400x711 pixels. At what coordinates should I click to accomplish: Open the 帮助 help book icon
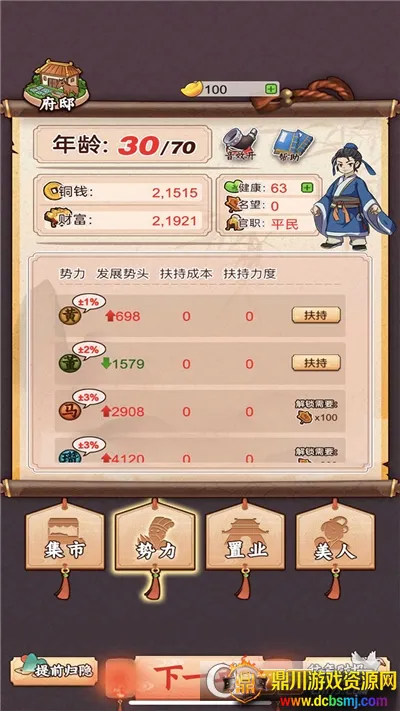click(293, 145)
